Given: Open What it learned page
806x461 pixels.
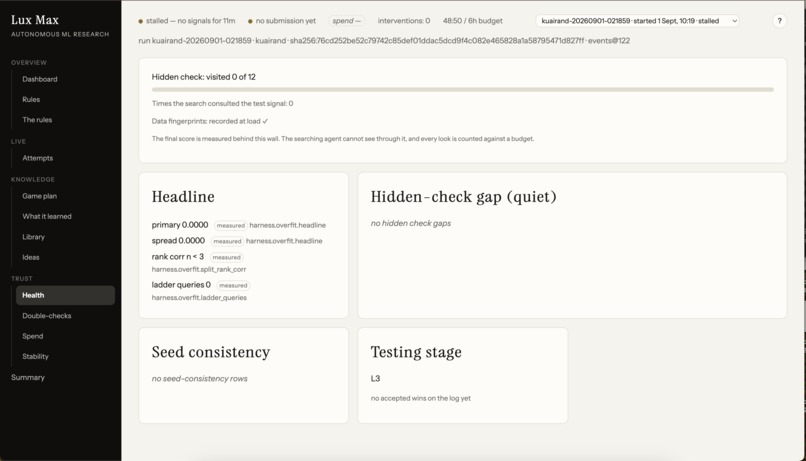Looking at the screenshot, I should pyautogui.click(x=47, y=216).
